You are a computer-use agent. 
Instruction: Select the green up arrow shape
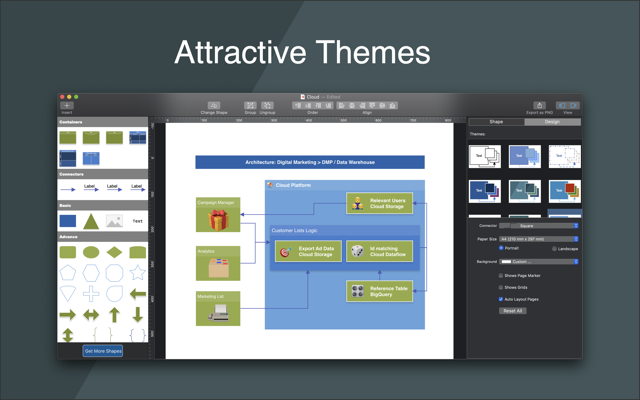pos(114,315)
